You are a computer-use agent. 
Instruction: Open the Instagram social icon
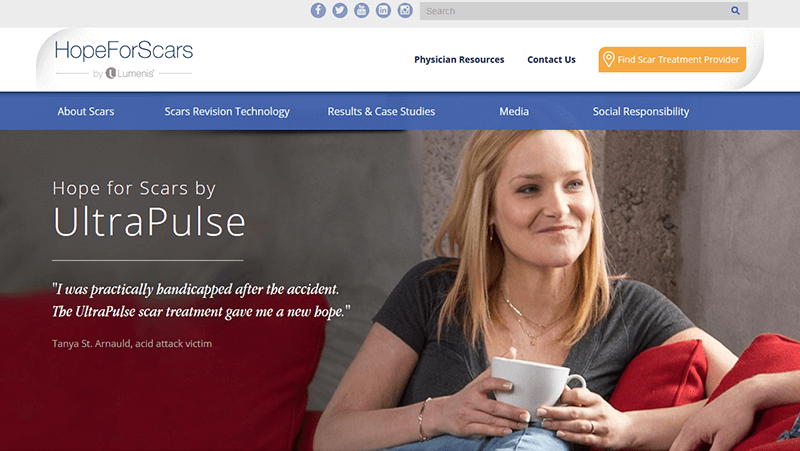[x=405, y=10]
